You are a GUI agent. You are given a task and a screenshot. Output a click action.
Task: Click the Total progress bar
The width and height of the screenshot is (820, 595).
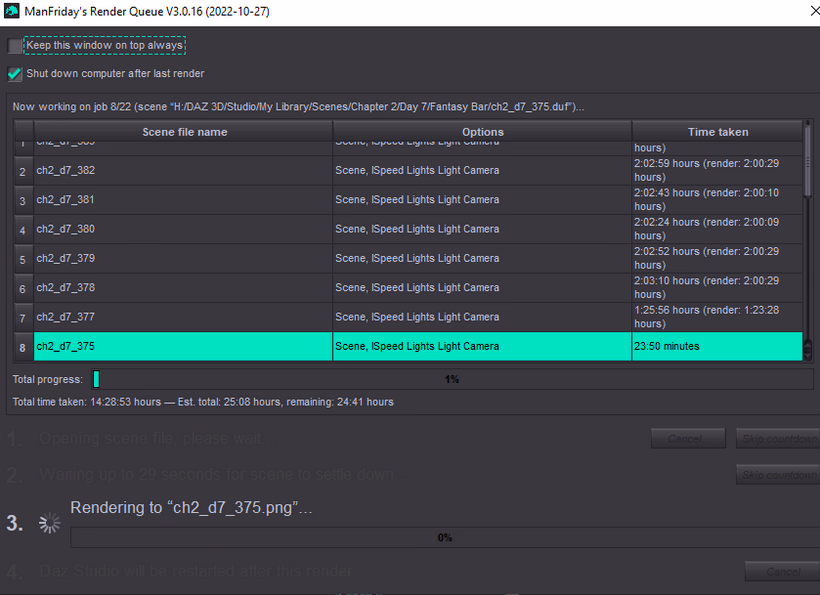coord(452,379)
